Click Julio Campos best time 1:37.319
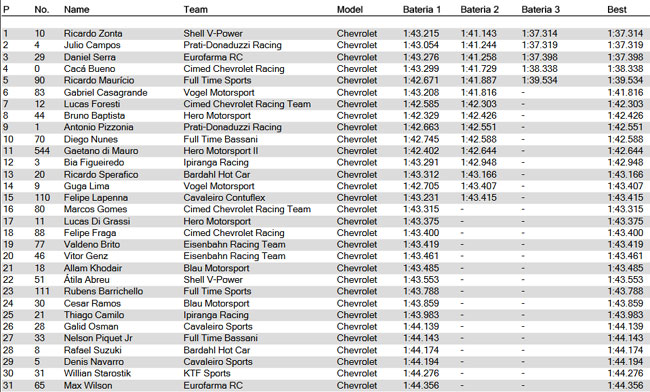Viewport: 650px width, 392px height. click(x=625, y=45)
